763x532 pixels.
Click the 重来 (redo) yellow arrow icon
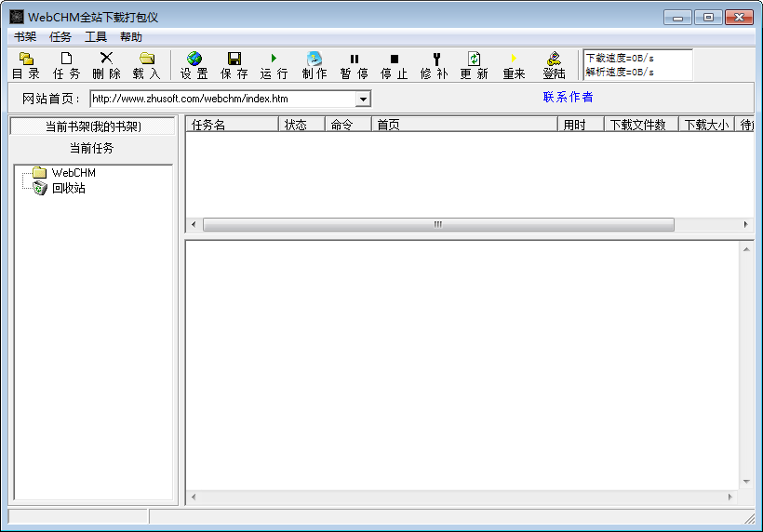click(514, 65)
